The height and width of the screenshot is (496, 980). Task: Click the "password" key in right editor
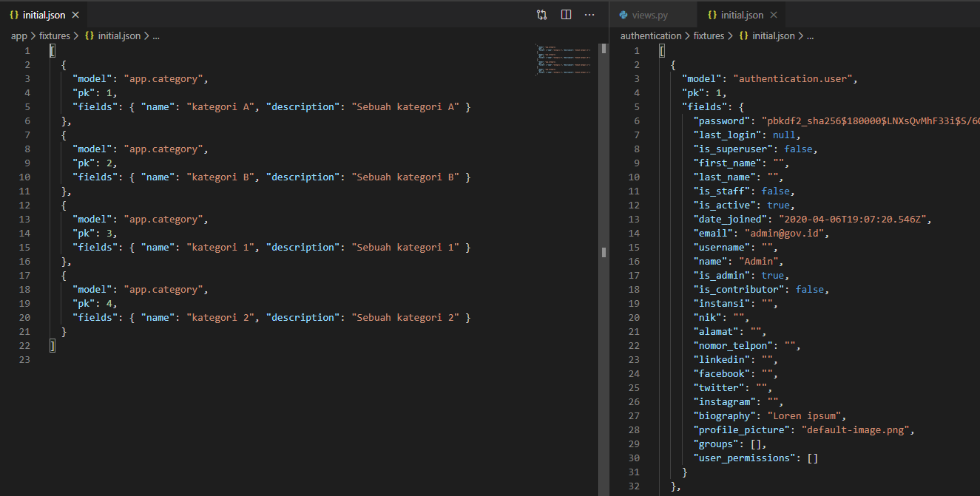(721, 121)
